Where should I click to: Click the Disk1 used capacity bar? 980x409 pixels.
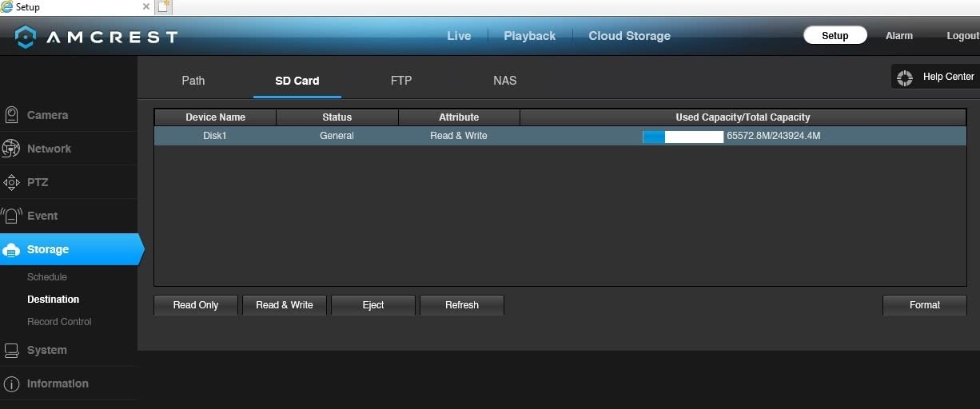[x=683, y=137]
